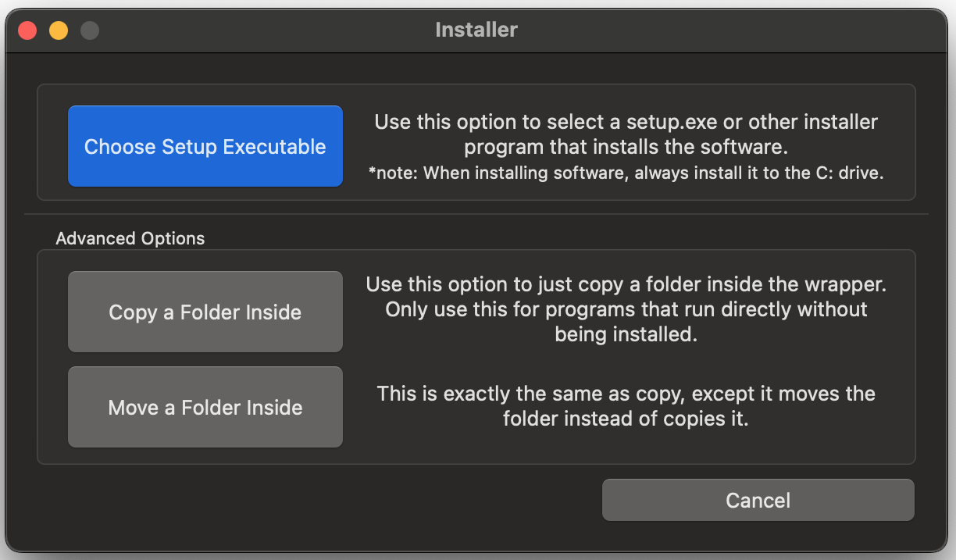956x560 pixels.
Task: Click 'copy a folder inside the wrapper' text
Action: tap(626, 284)
